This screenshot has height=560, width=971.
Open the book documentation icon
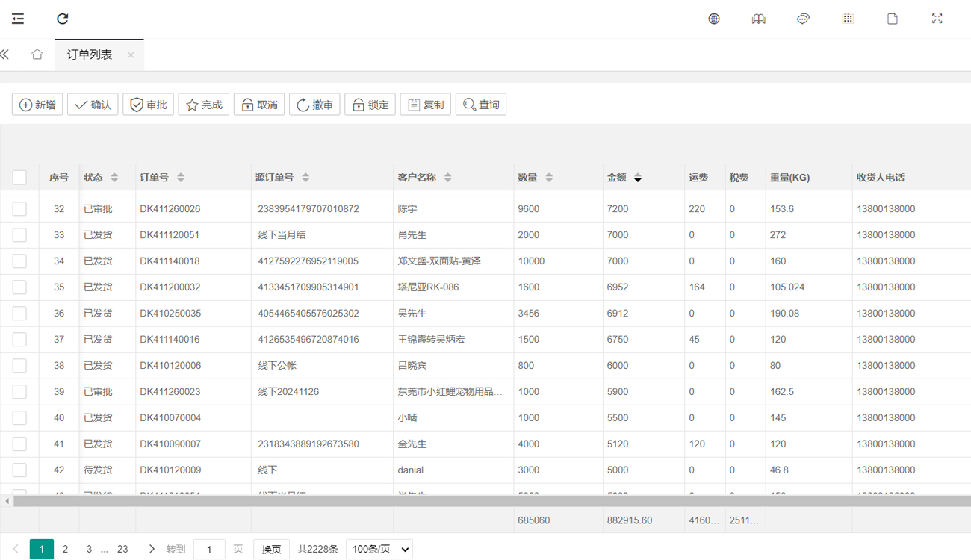(758, 19)
